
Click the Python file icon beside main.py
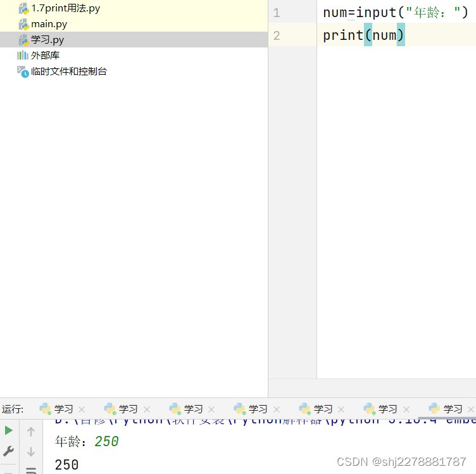pos(23,24)
